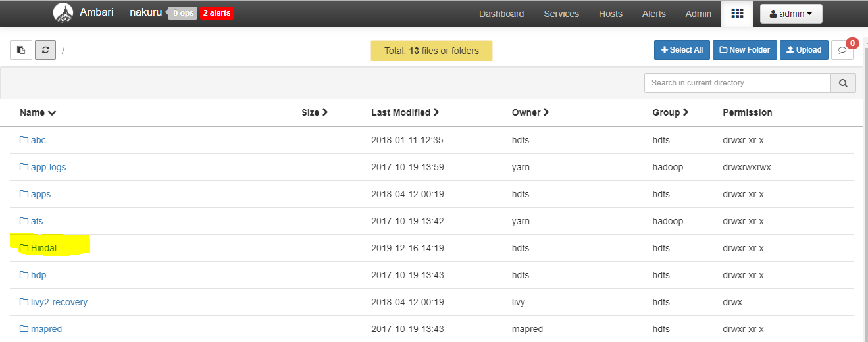Create a New Folder
The width and height of the screenshot is (868, 342).
click(x=744, y=50)
